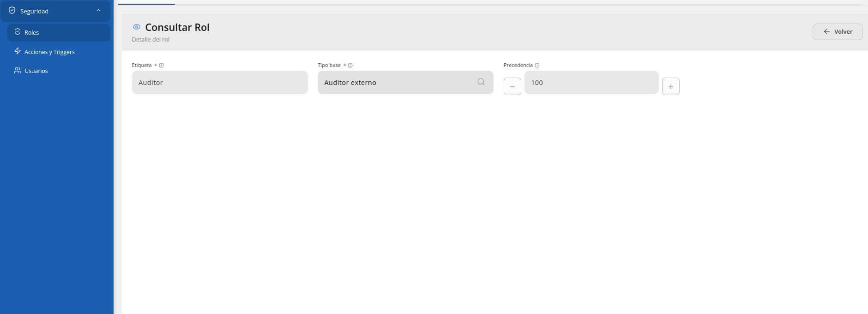Viewport: 868px width, 314px height.
Task: Click the info icon next to Tipo base
Action: pyautogui.click(x=350, y=65)
